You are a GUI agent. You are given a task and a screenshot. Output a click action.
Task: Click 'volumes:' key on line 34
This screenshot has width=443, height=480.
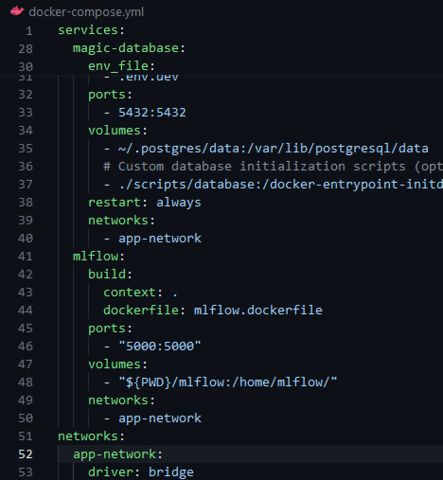(x=118, y=130)
